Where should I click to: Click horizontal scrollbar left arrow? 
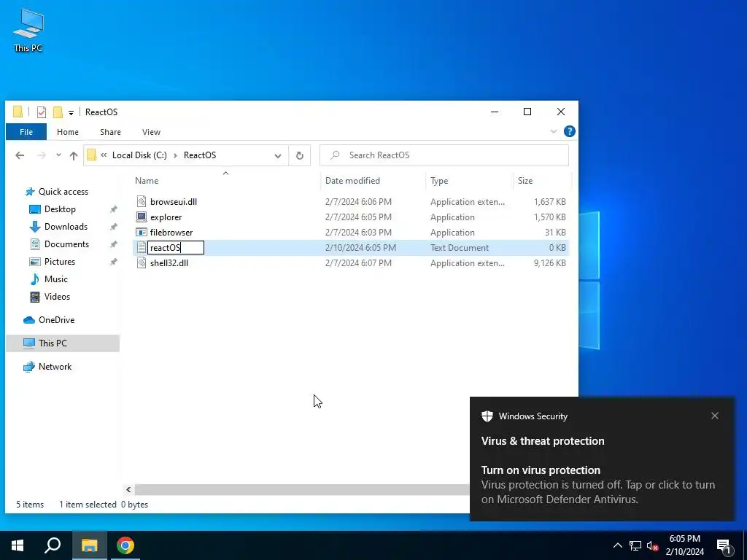tap(128, 489)
